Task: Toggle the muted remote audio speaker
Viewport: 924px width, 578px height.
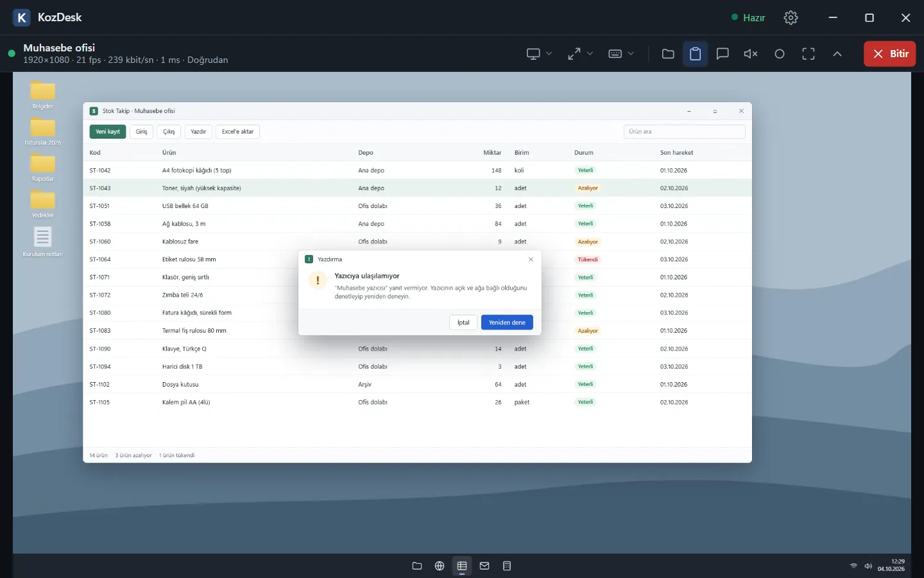Action: click(751, 54)
